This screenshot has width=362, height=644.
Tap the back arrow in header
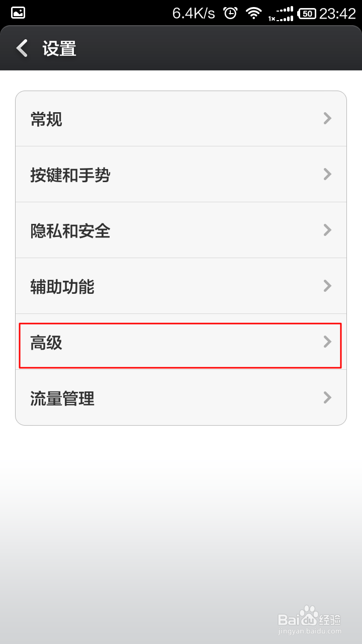(22, 48)
